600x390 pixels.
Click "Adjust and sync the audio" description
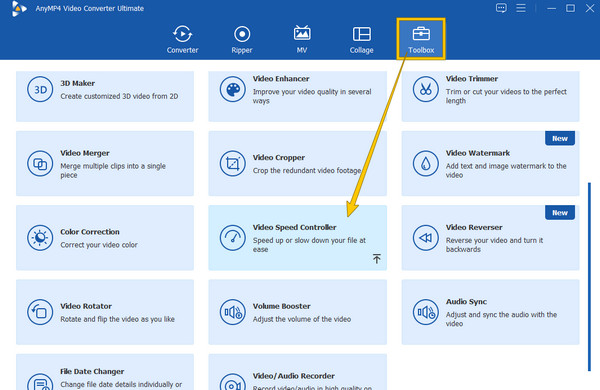pos(501,319)
